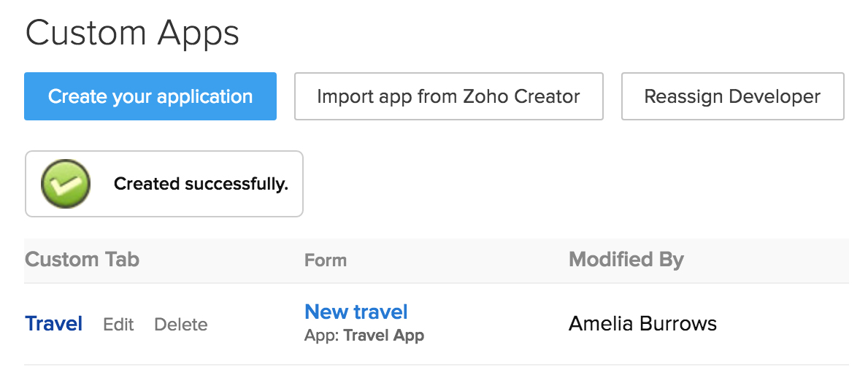
Task: Click the word successfully in the notification
Action: click(237, 184)
